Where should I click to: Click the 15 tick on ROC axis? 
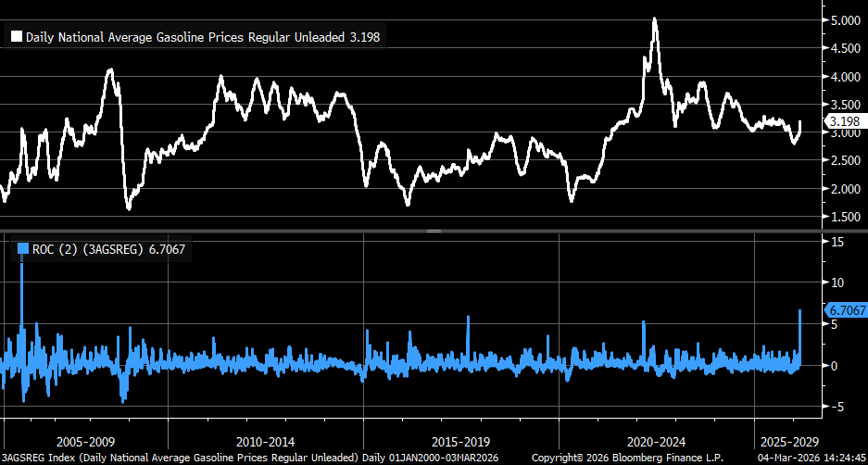(x=835, y=242)
